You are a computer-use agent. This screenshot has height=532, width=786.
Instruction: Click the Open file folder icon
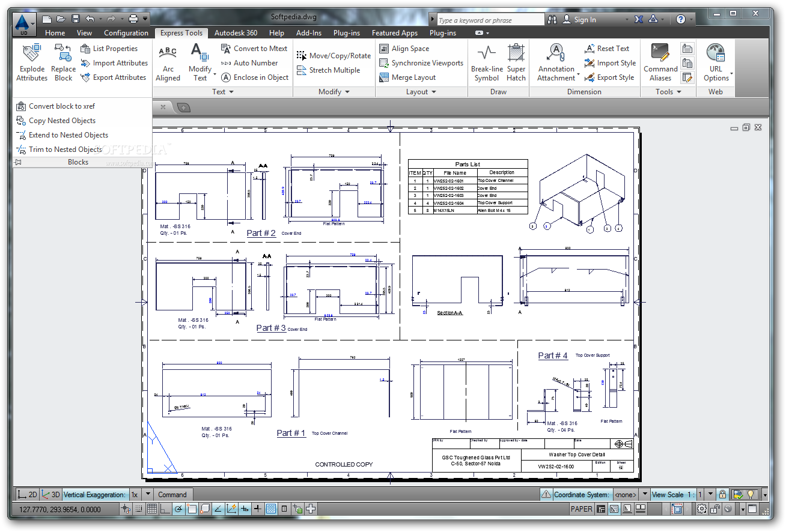pyautogui.click(x=61, y=19)
